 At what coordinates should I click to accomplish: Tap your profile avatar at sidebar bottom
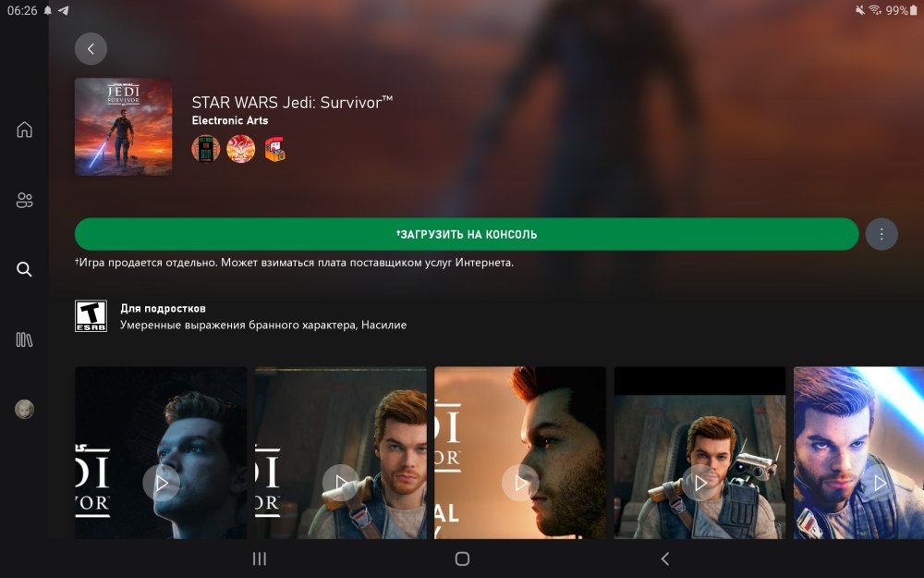point(23,409)
